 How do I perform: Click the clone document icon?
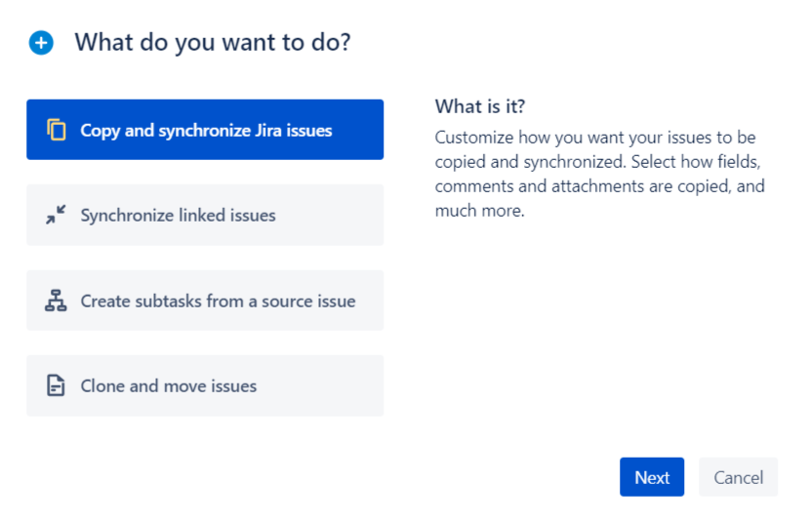(57, 386)
